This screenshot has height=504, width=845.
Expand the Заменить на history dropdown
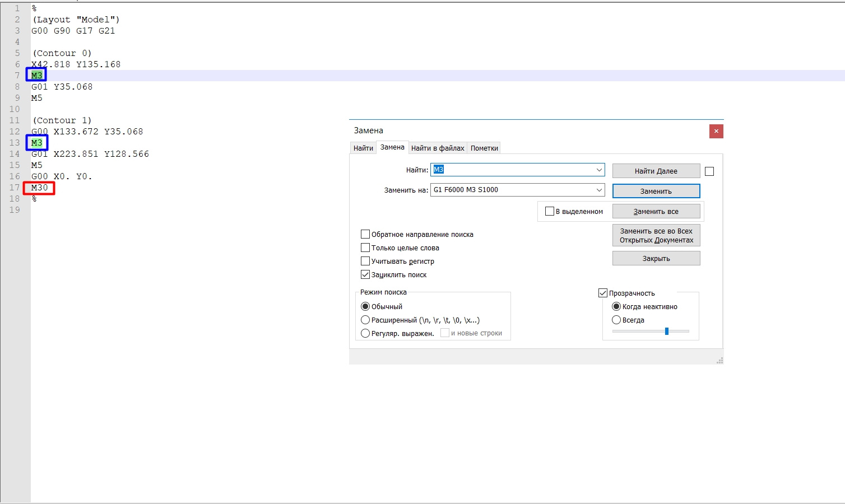click(x=599, y=190)
